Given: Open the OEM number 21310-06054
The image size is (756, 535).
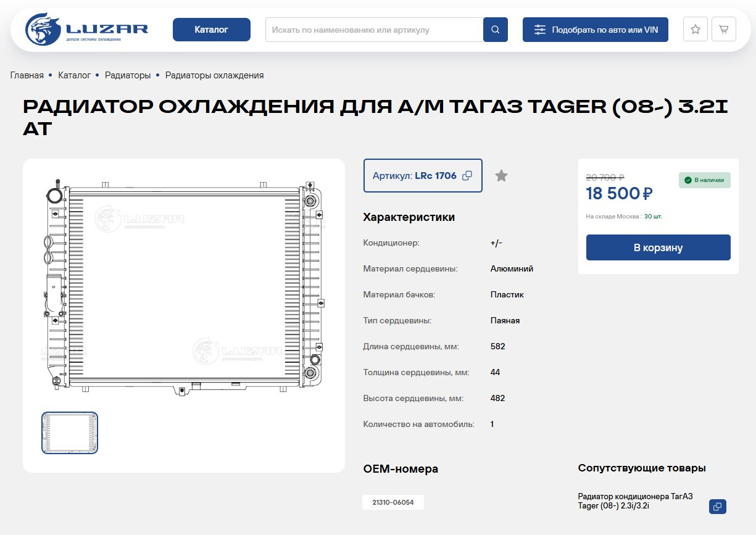Looking at the screenshot, I should (x=393, y=502).
